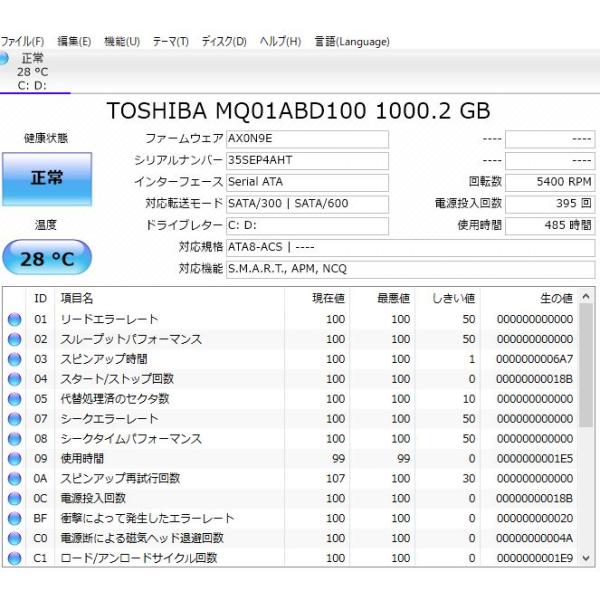
Task: Open the 機能(U) menu
Action: tap(122, 42)
